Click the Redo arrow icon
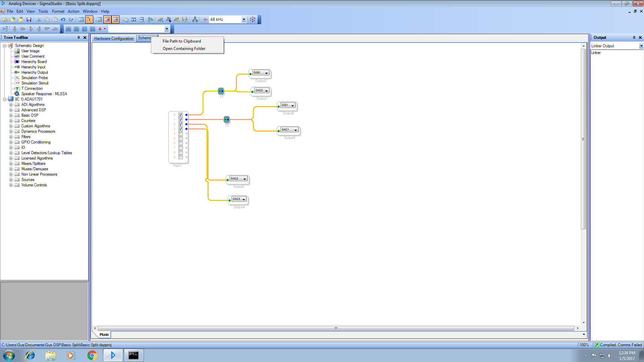The width and height of the screenshot is (644, 362). tap(71, 19)
